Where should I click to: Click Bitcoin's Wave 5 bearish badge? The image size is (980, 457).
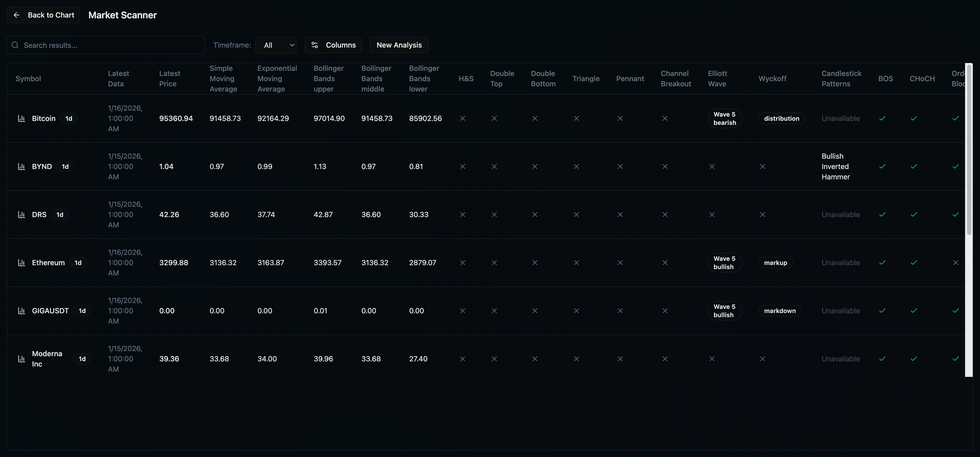724,118
